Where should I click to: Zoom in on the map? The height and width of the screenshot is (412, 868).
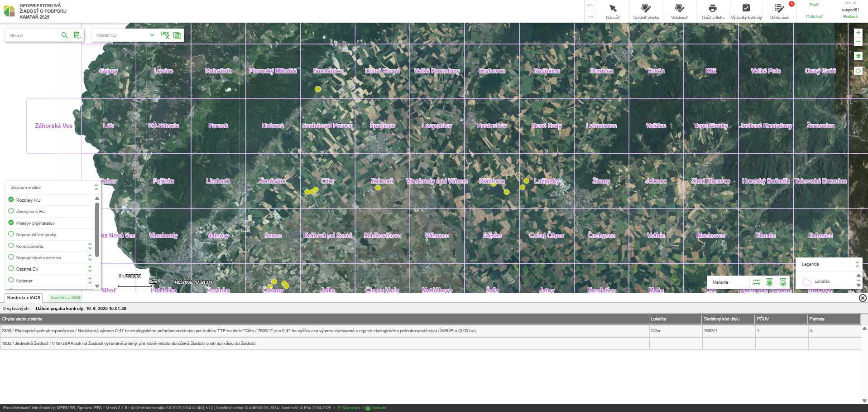point(858,33)
